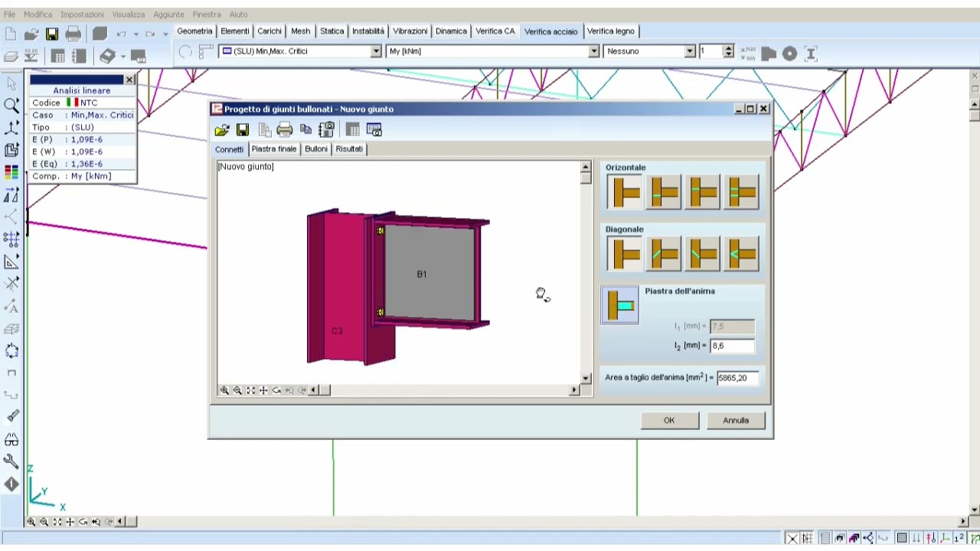Screen dimensions: 980x551
Task: Click the Save floppy icon in main toolbar
Action: pos(52,34)
